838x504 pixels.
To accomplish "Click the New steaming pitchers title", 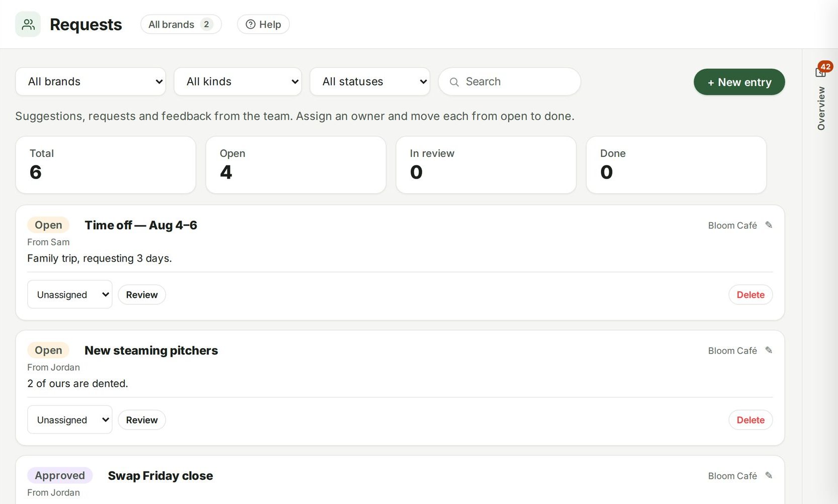I will (x=151, y=351).
